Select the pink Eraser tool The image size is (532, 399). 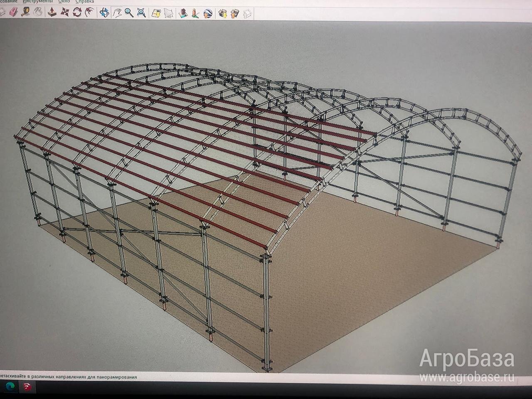tap(14, 12)
